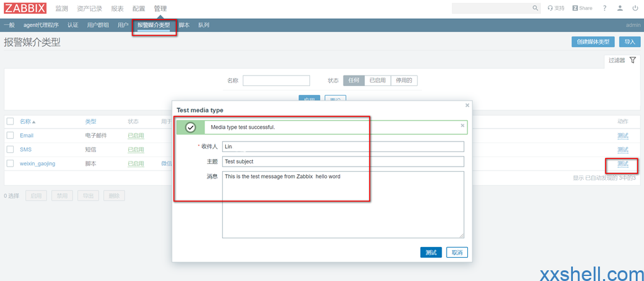Screen dimensions: 644x281
Task: Click the 名称 filter input field
Action: 276,80
